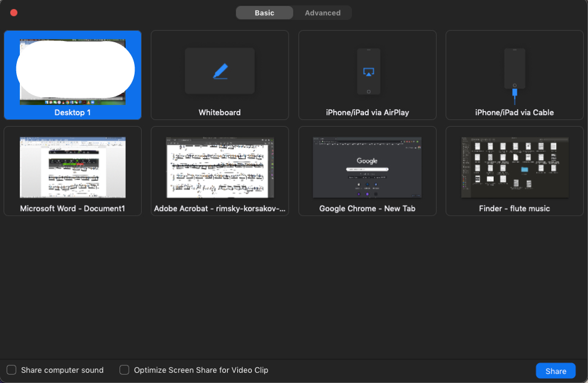Click the "Microsoft Word - Document1" caption
588x383 pixels.
point(72,209)
